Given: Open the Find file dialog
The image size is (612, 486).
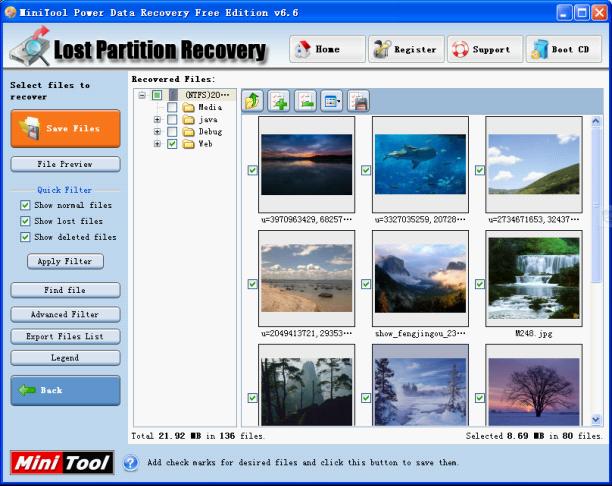Looking at the screenshot, I should [x=65, y=290].
